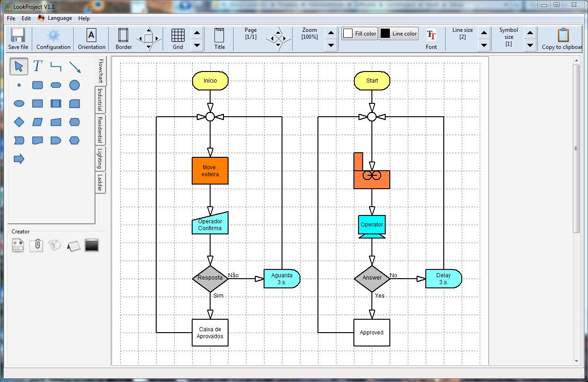
Task: Increase the zoom level
Action: tap(331, 33)
